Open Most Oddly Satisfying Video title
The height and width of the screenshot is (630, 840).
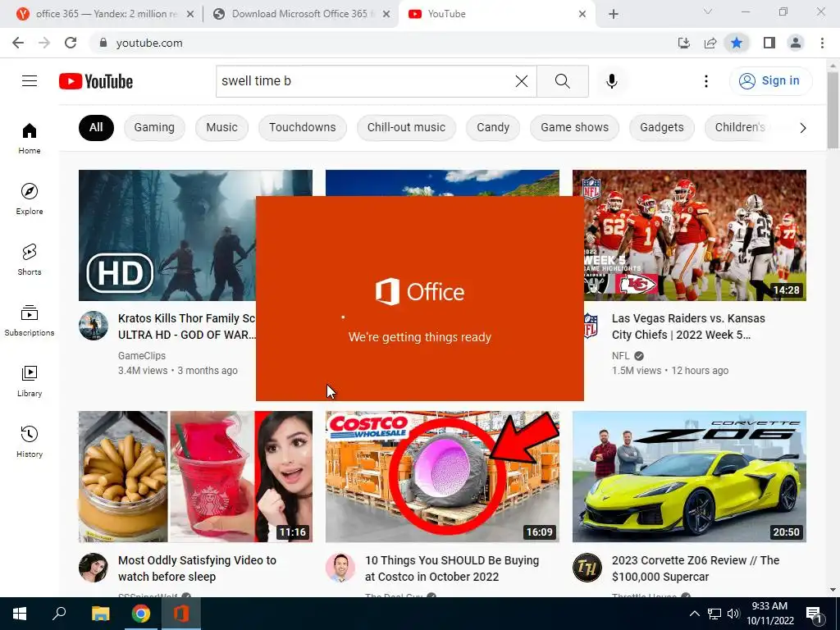[197, 568]
